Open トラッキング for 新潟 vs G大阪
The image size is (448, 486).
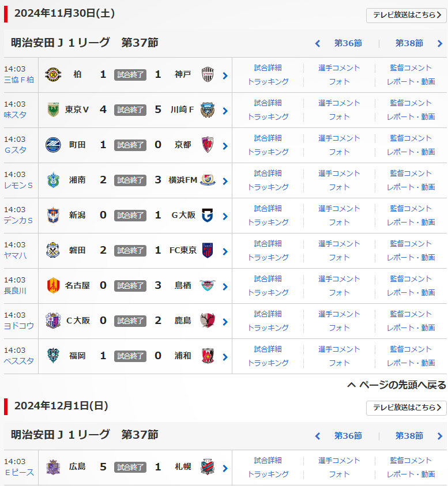(268, 223)
